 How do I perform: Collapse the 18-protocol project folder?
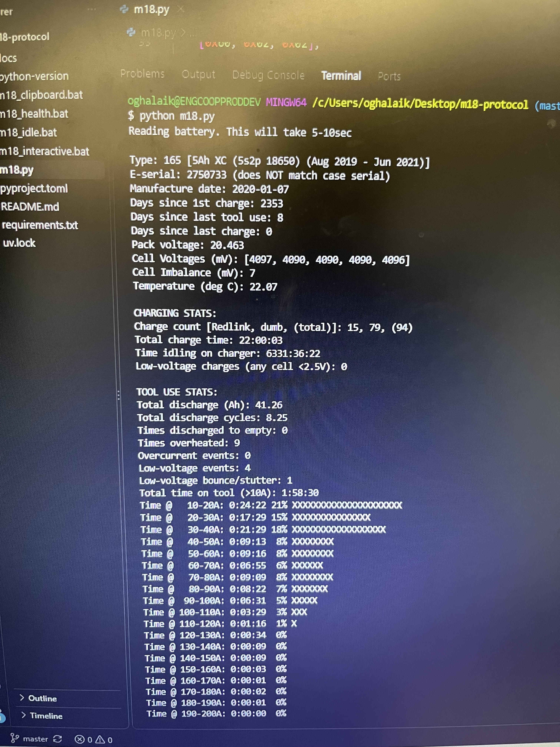(25, 36)
